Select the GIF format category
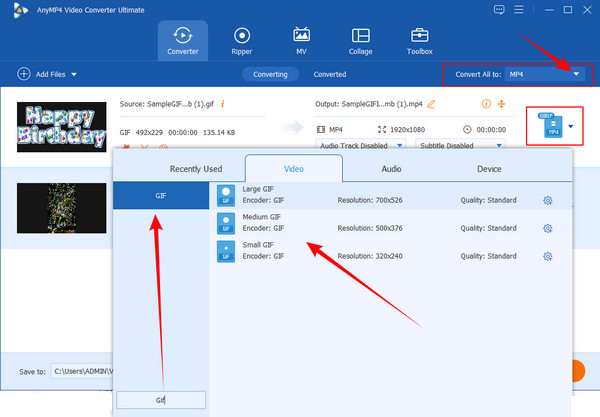This screenshot has height=417, width=600. click(x=161, y=195)
